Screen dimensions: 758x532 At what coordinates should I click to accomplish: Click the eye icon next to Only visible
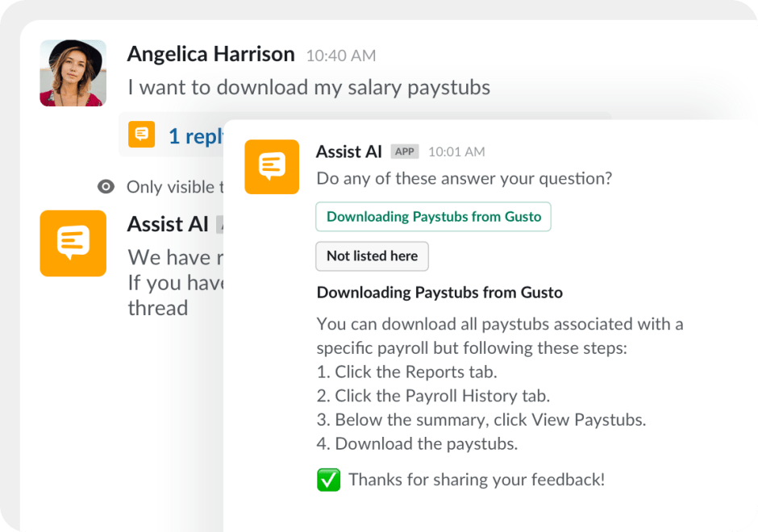click(106, 187)
